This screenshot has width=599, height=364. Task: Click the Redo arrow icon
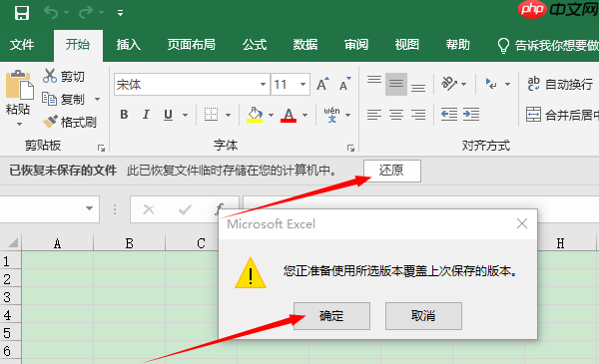86,13
